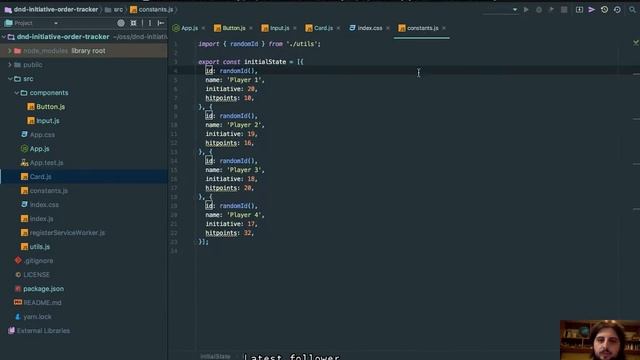This screenshot has width=640, height=360.
Task: Expand the node_modules folder
Action: [9, 51]
